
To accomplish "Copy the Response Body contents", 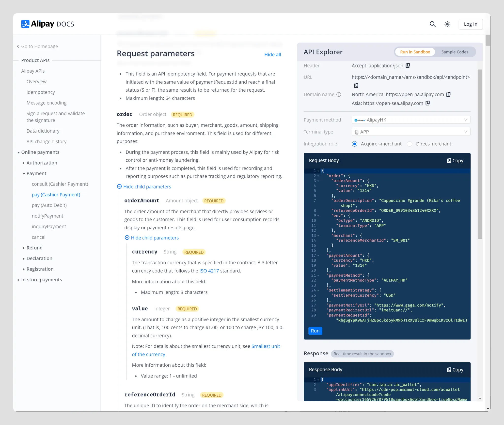I will pyautogui.click(x=455, y=370).
